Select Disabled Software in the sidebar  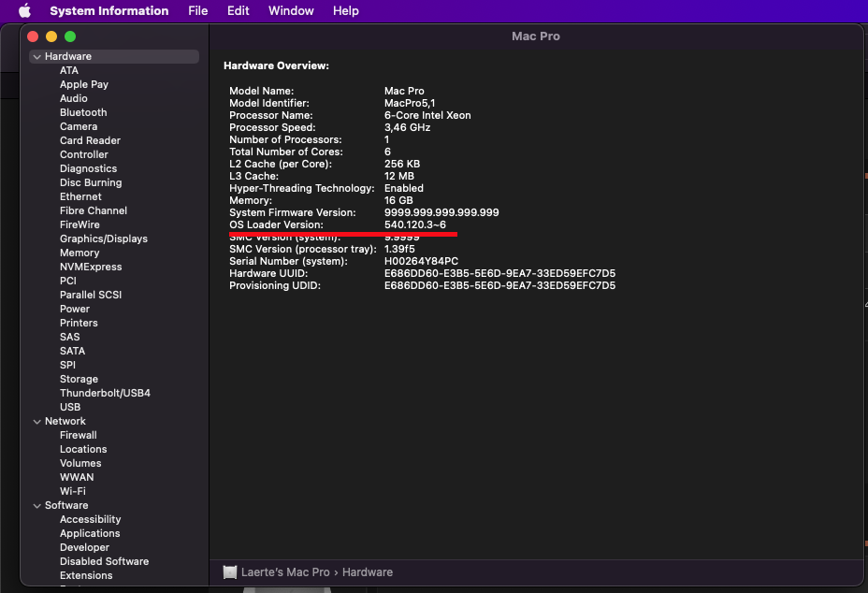point(105,561)
